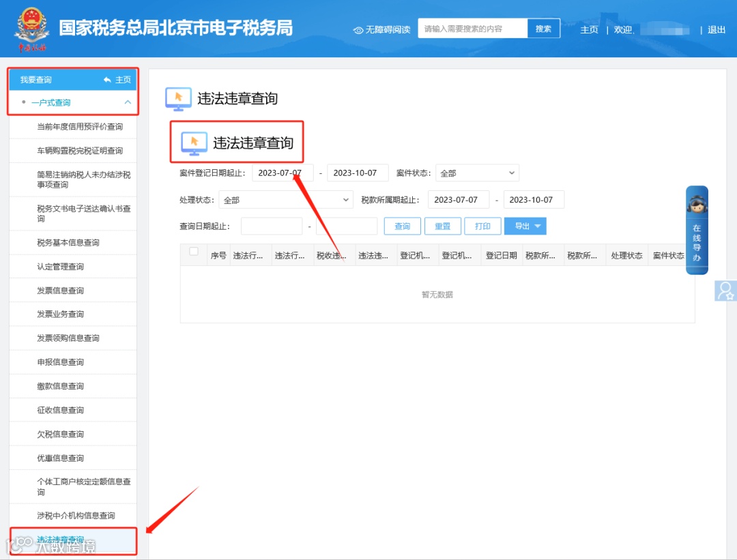Focus the header search input field
Screen dimensions: 737x560
tap(472, 29)
